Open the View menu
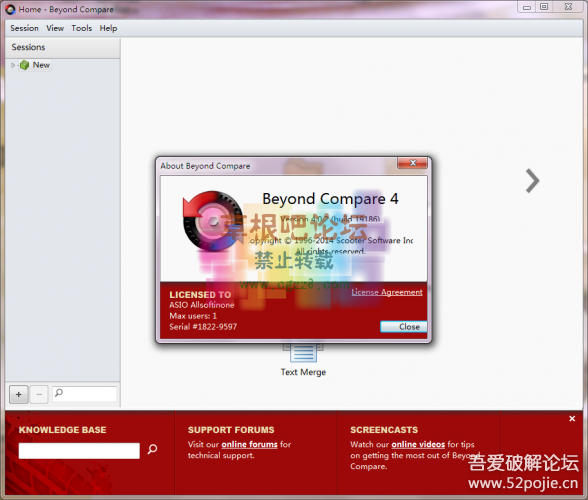 pos(55,28)
